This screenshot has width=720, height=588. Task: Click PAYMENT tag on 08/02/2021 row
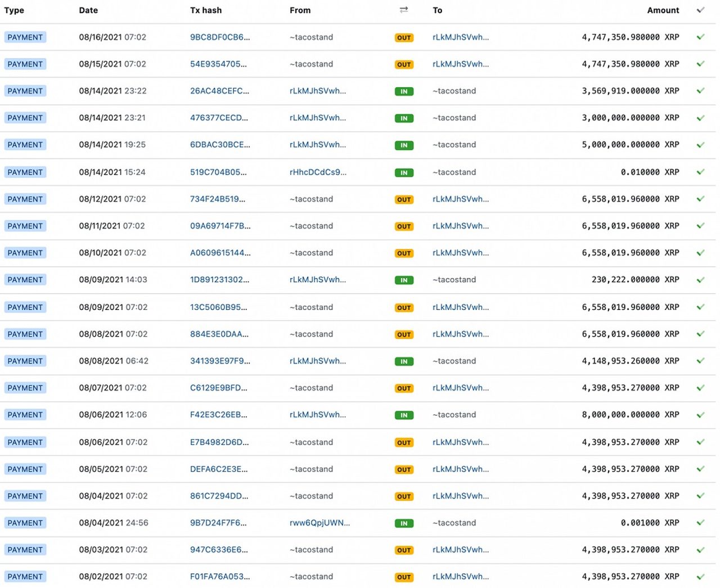[25, 577]
